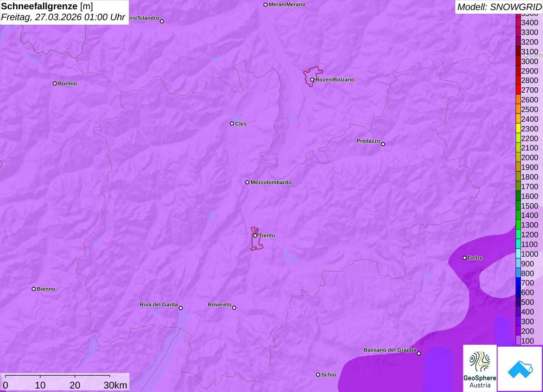Select the Mezzolombardo marker dot
This screenshot has height=392, width=543.
[x=247, y=182]
